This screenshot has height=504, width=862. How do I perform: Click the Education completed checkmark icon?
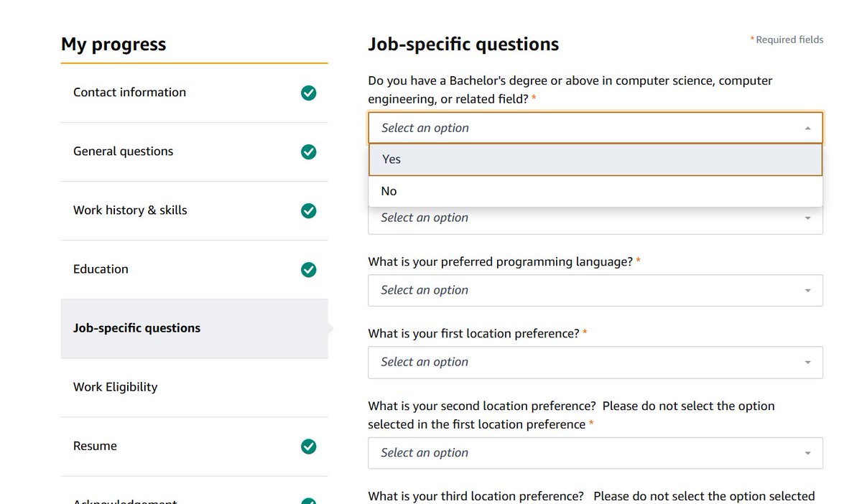tap(309, 269)
